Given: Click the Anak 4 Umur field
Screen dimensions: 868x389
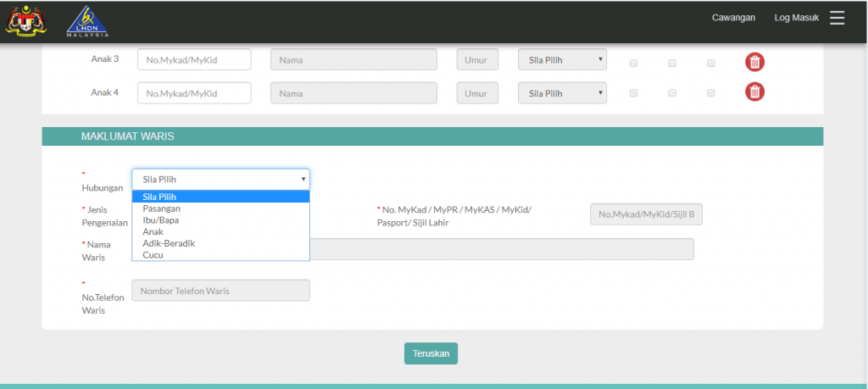Looking at the screenshot, I should click(x=477, y=93).
